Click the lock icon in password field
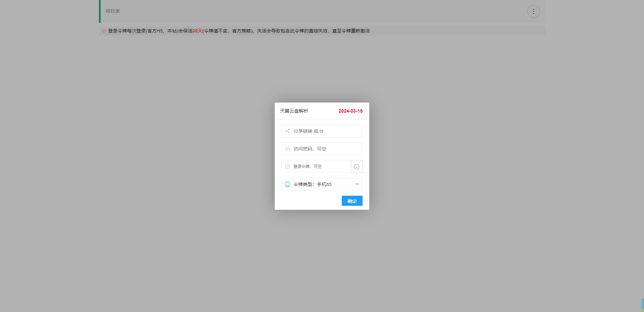 point(287,149)
